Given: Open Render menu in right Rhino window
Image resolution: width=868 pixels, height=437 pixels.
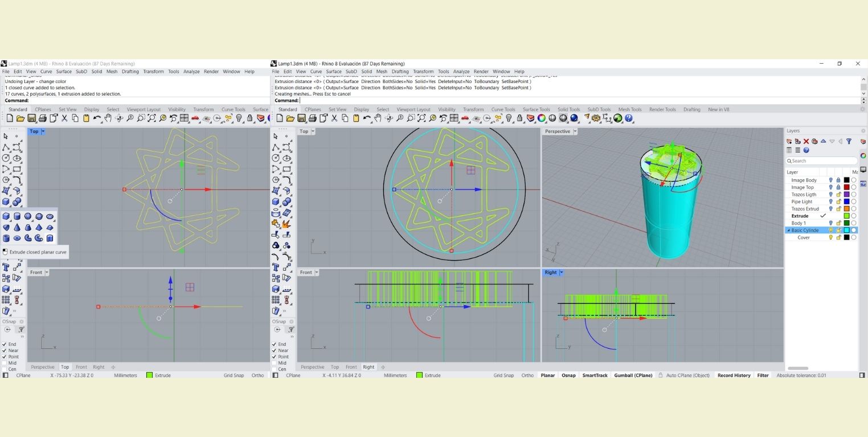Looking at the screenshot, I should pos(481,72).
